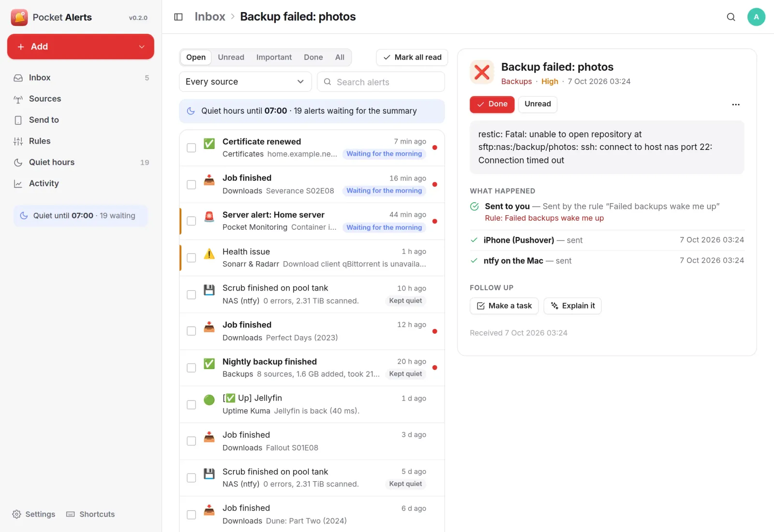This screenshot has width=774, height=532.
Task: Open Settings gear in sidebar
Action: [x=33, y=514]
